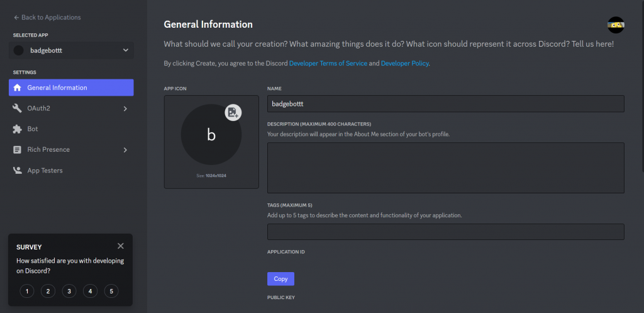Click the upload image icon on app icon
644x313 pixels.
click(x=233, y=113)
